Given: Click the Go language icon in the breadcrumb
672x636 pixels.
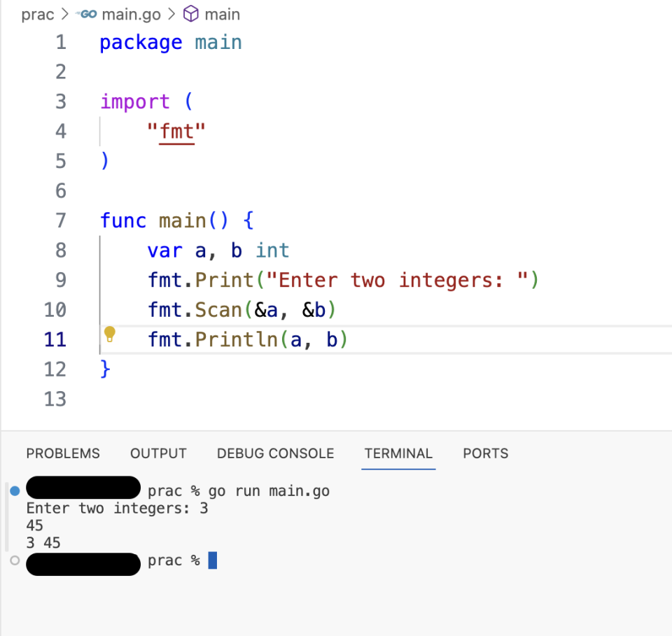Looking at the screenshot, I should coord(85,14).
